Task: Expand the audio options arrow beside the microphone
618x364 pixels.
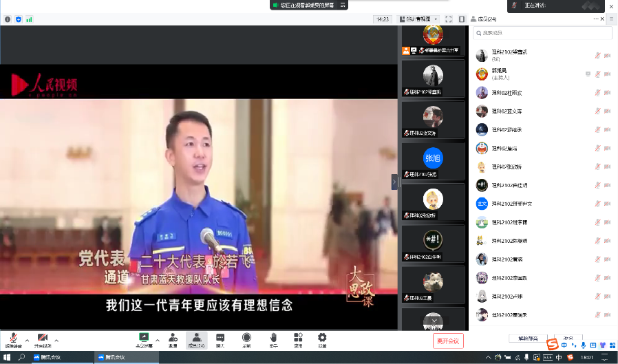Action: (27, 340)
